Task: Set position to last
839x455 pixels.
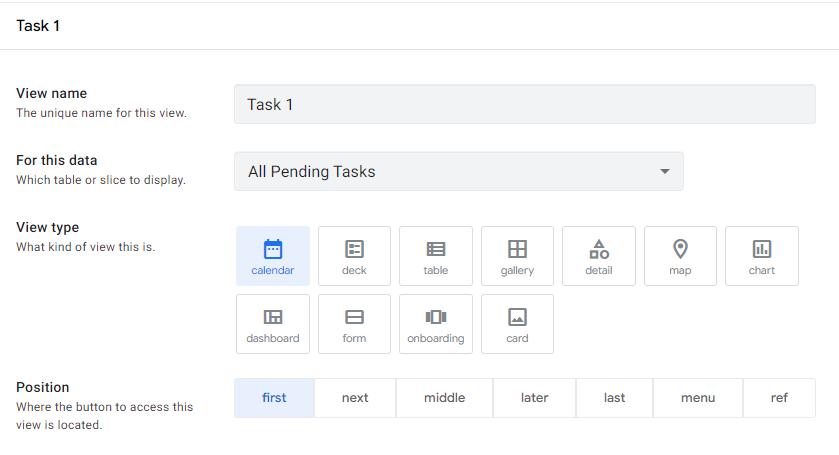Action: pyautogui.click(x=615, y=398)
